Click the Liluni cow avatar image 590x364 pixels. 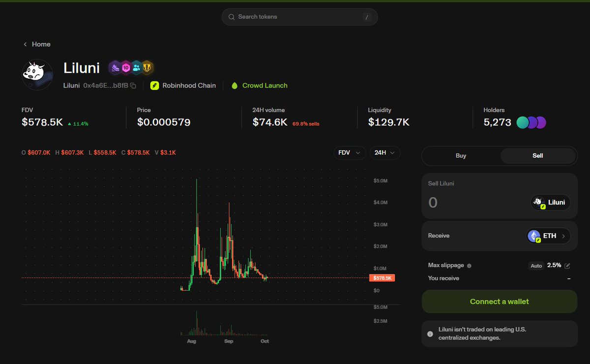37,75
